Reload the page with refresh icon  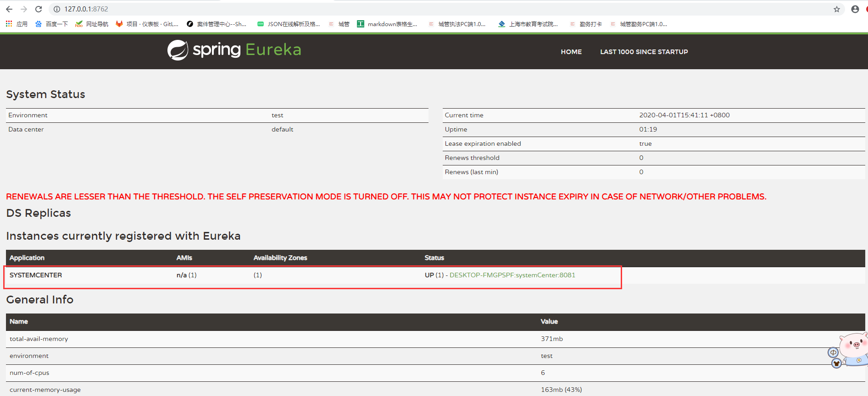tap(39, 9)
